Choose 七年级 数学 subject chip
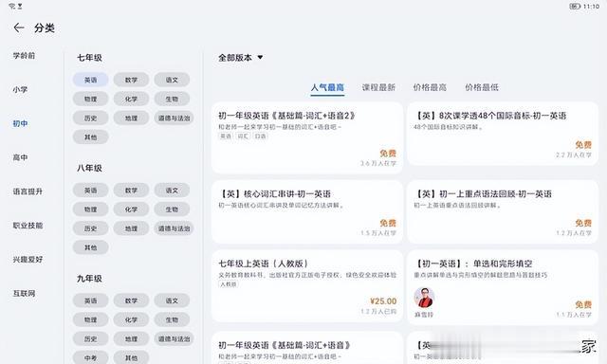 click(x=131, y=80)
